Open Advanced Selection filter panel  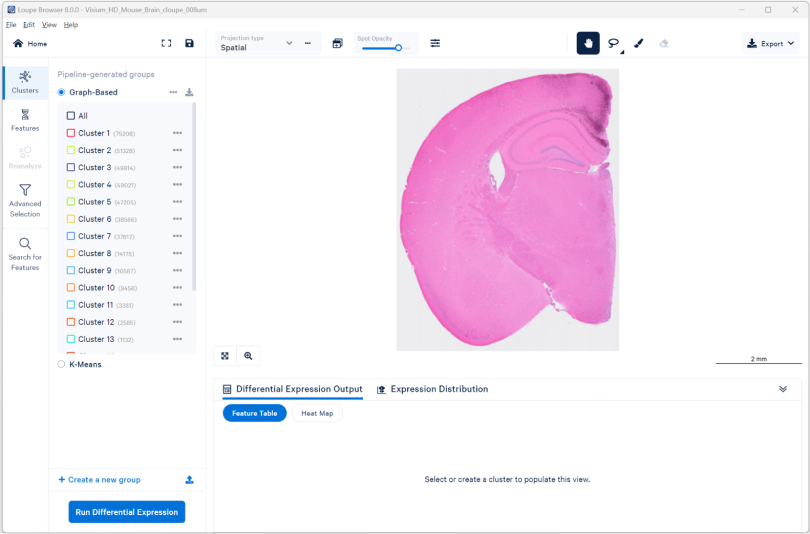point(25,200)
